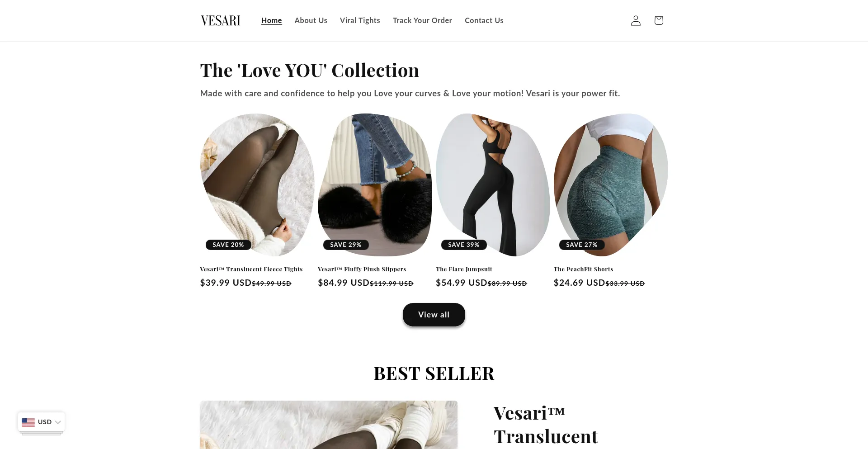Click Vesari Translucent Fleece Tights title link
The image size is (868, 449).
pyautogui.click(x=251, y=269)
